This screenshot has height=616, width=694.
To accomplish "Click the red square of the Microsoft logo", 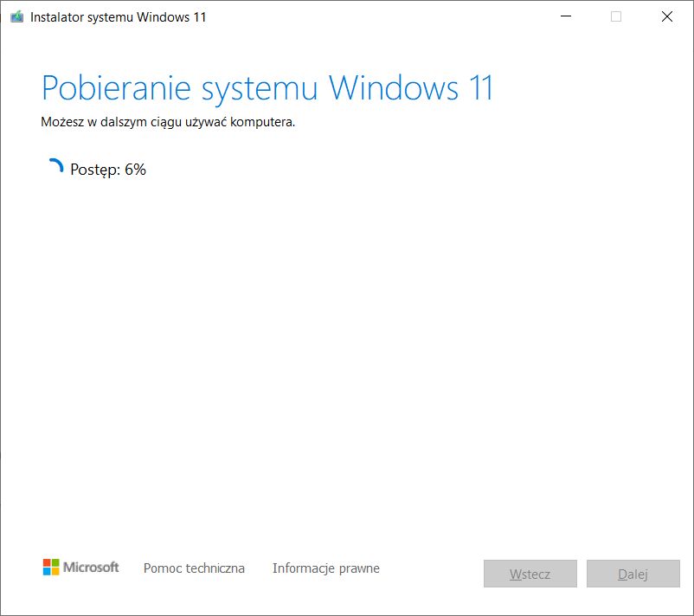I will click(47, 563).
